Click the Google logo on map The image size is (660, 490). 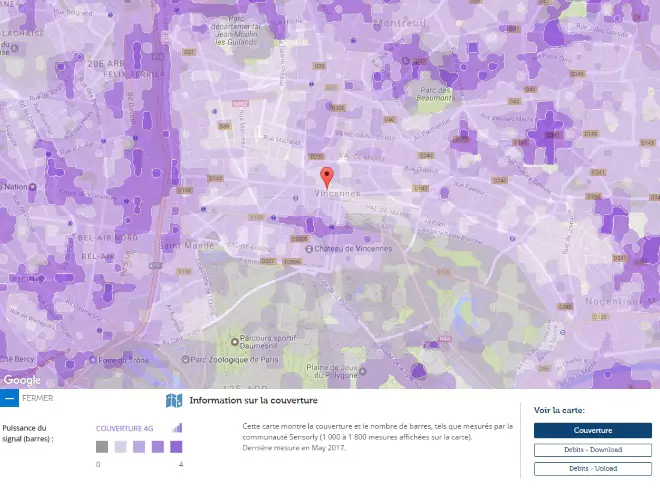22,380
